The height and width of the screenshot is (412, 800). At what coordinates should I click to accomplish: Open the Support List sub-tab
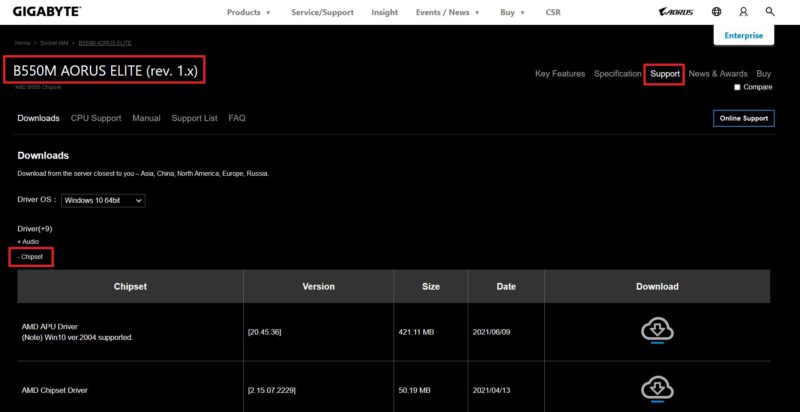[194, 118]
